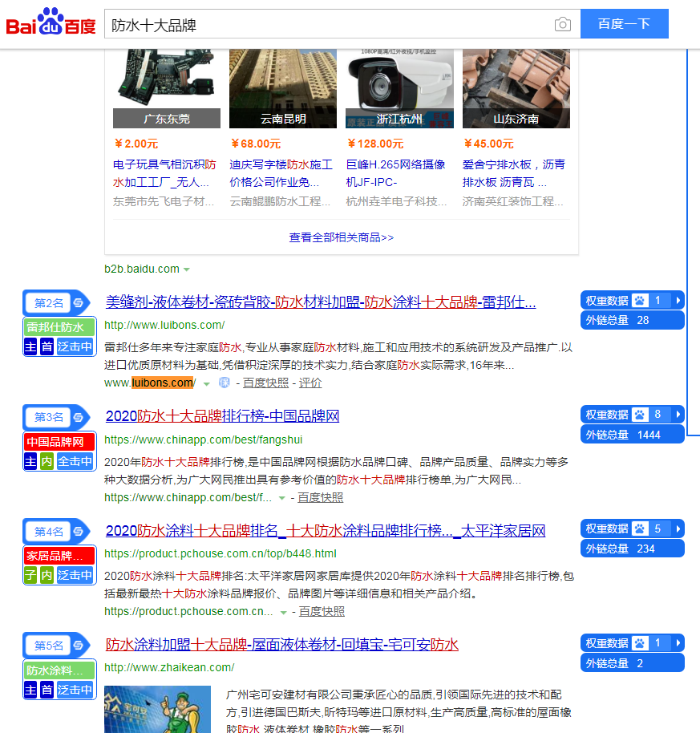Open camera image search icon

click(563, 24)
